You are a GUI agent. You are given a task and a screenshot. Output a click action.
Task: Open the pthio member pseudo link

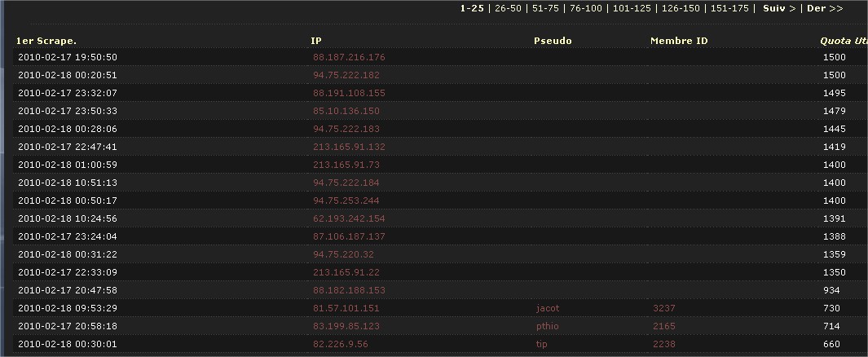coord(548,326)
